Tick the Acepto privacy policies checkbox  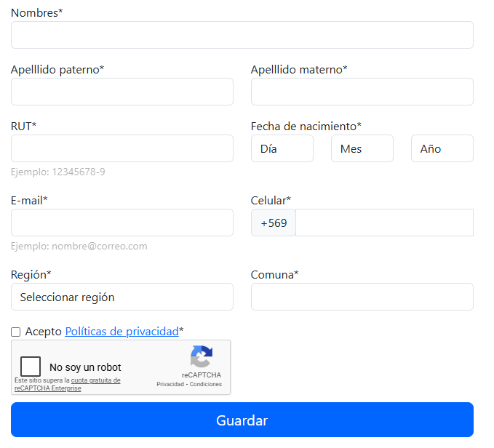pyautogui.click(x=16, y=332)
